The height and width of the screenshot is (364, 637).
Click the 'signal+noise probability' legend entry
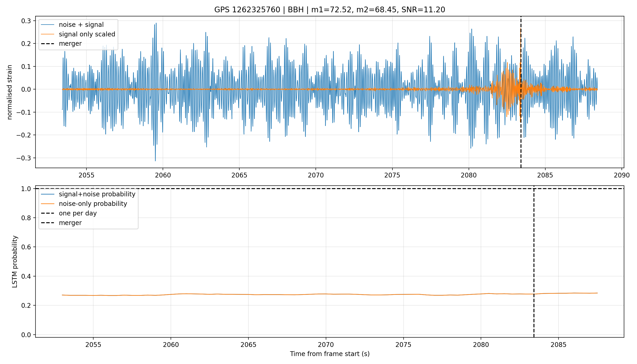pos(97,194)
